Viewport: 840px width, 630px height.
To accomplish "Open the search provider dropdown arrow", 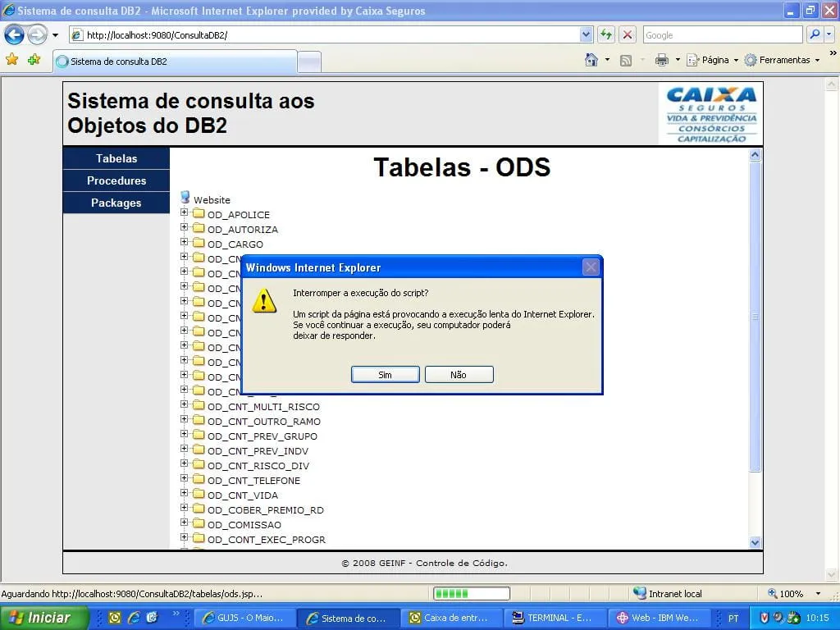I will (x=829, y=35).
